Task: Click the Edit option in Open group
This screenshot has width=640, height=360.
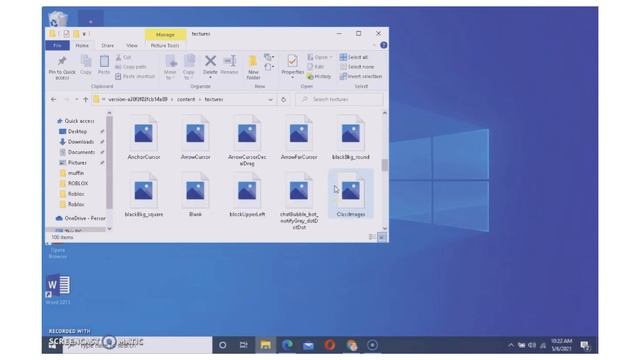Action: click(x=316, y=67)
